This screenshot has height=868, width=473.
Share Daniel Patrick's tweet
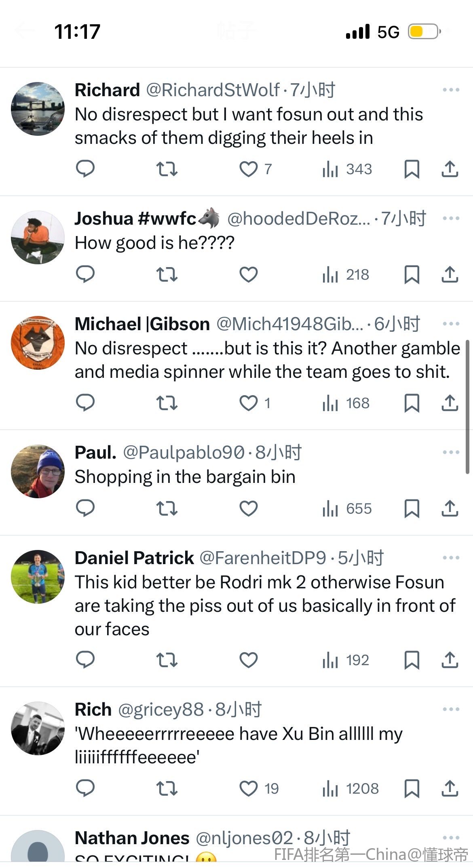pos(450,660)
